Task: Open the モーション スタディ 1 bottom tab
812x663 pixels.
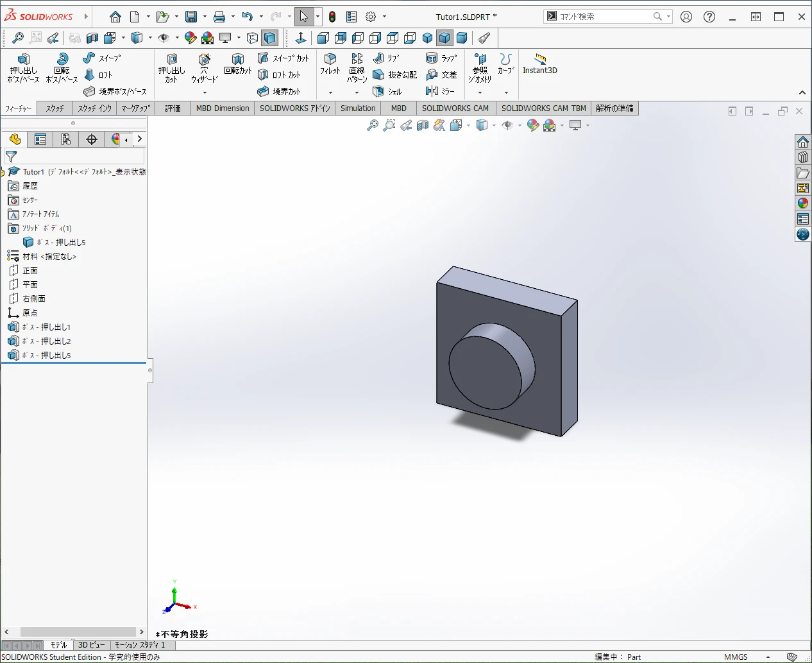Action: 140,645
